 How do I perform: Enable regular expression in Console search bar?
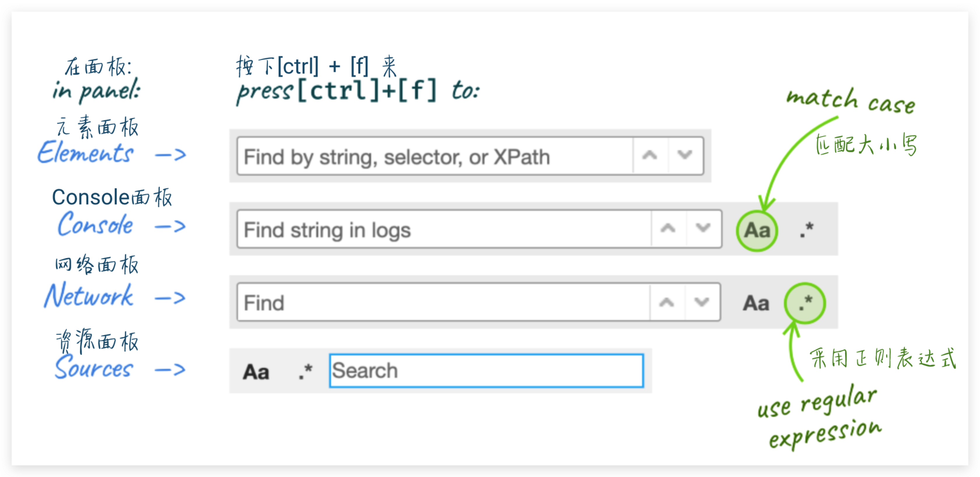[x=806, y=229]
